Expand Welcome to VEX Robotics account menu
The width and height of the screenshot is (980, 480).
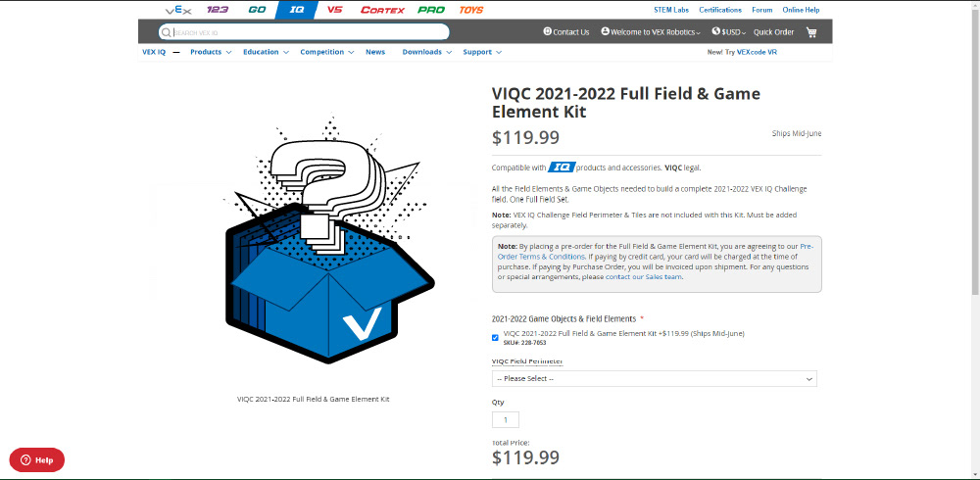(x=651, y=32)
